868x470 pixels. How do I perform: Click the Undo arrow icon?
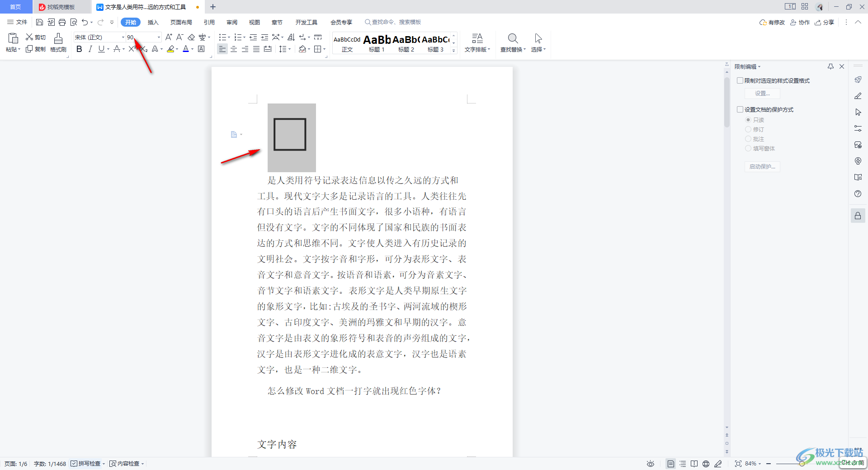click(x=85, y=22)
